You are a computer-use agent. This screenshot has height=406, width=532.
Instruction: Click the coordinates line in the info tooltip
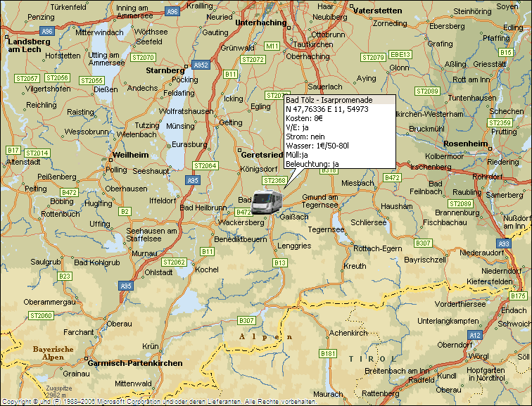coord(327,110)
